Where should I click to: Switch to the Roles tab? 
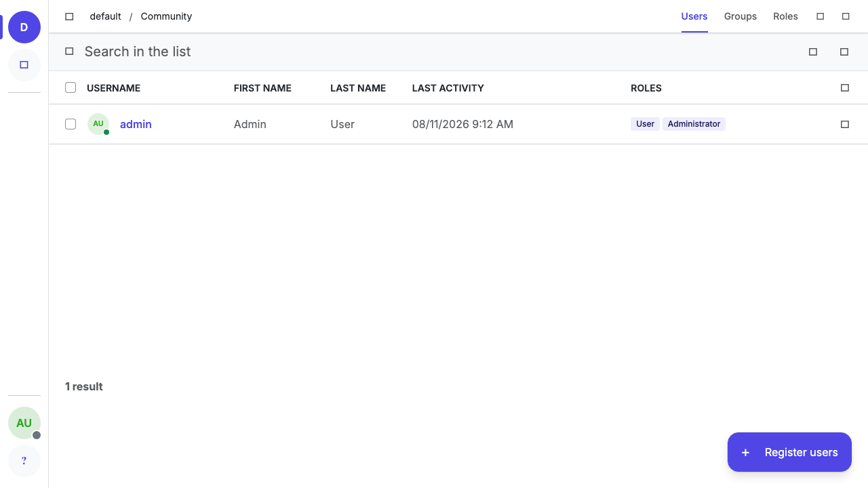point(785,16)
